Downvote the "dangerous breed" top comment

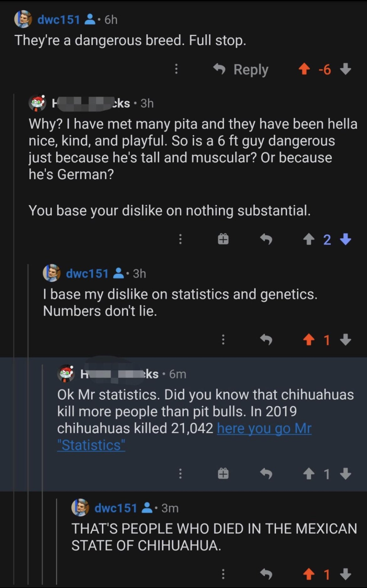(x=345, y=69)
